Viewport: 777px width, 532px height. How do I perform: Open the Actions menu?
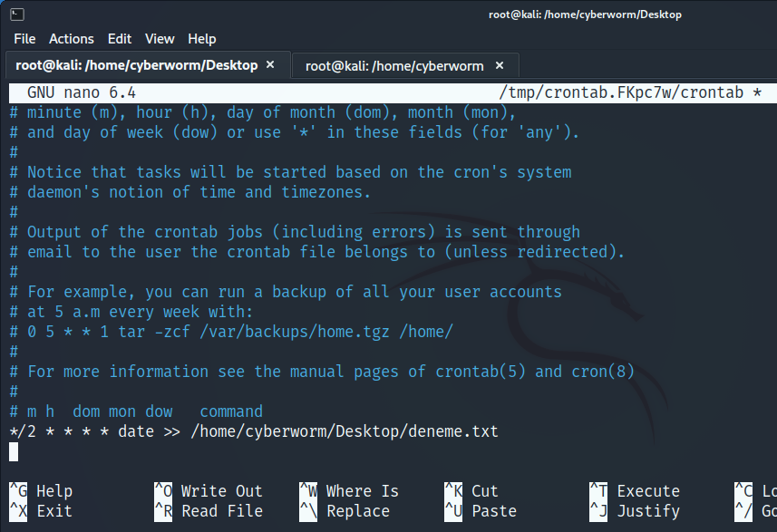pos(72,39)
